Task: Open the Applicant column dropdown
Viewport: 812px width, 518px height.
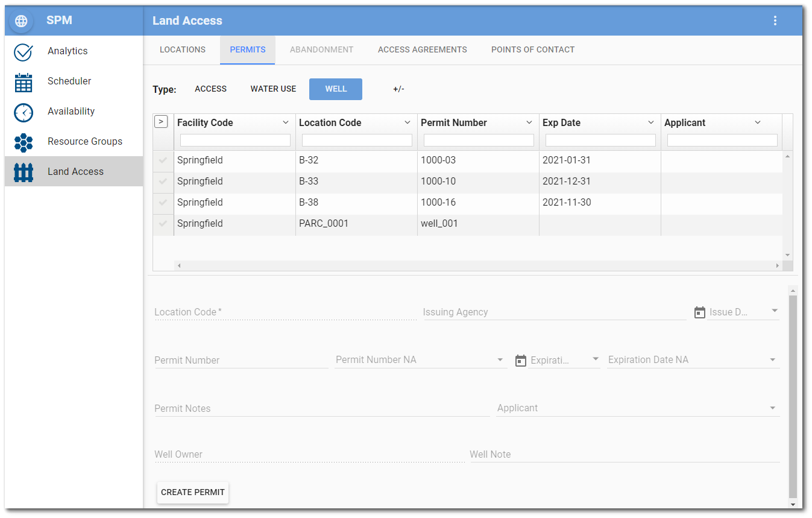Action: click(758, 122)
